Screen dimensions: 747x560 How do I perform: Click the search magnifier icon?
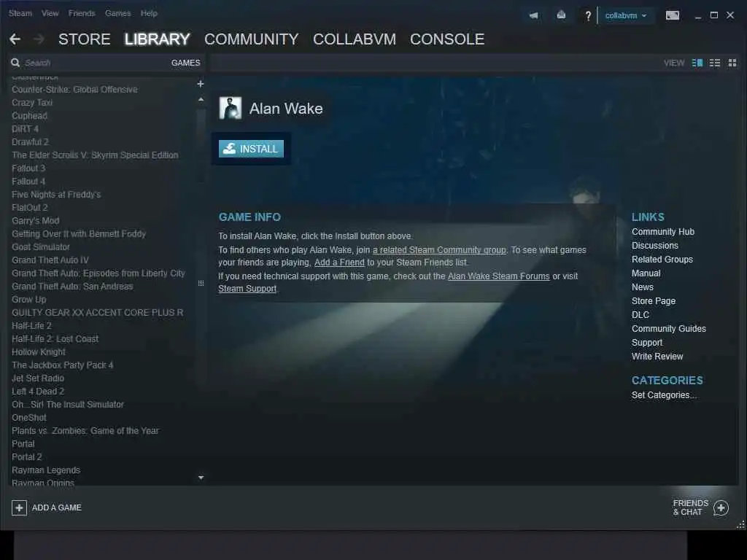[x=15, y=63]
